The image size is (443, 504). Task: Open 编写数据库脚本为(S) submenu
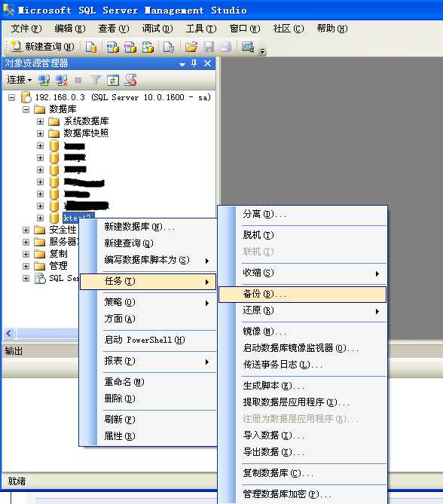(148, 260)
